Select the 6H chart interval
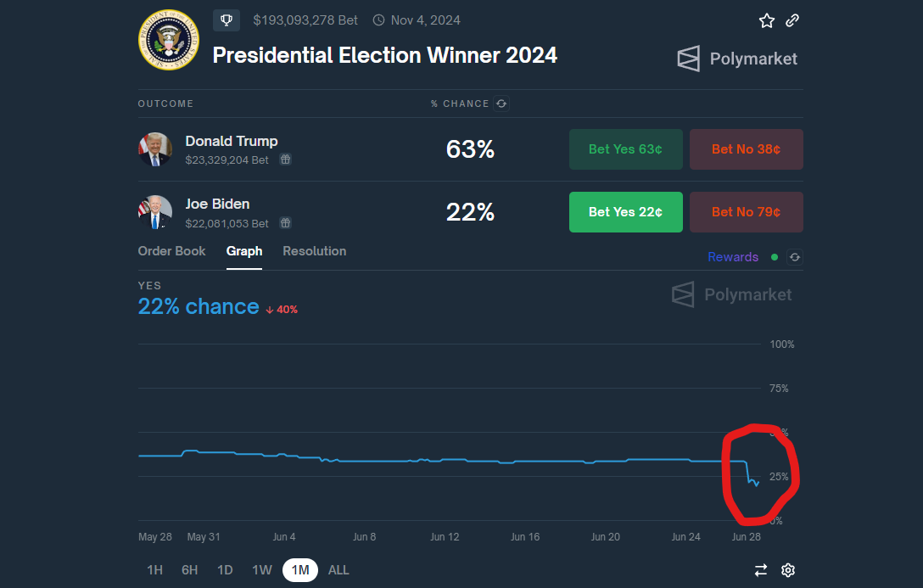Viewport: 923px width, 588px height. 189,570
